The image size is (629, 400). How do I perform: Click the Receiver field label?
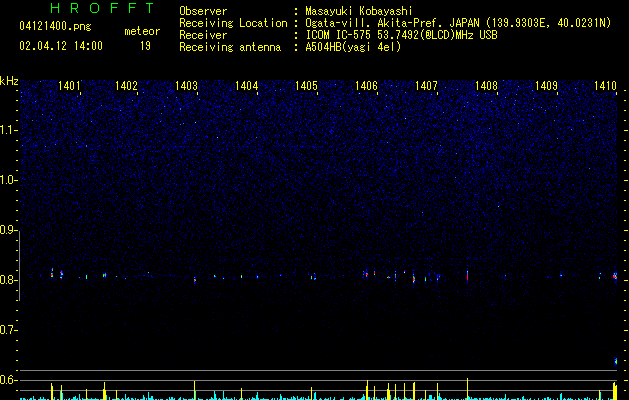coord(203,35)
